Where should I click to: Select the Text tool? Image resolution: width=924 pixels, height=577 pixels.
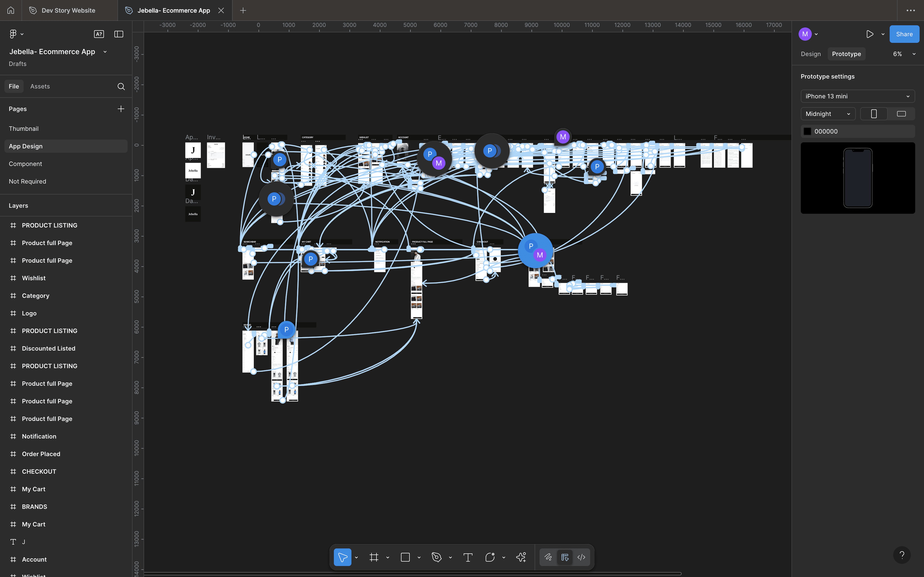(468, 557)
